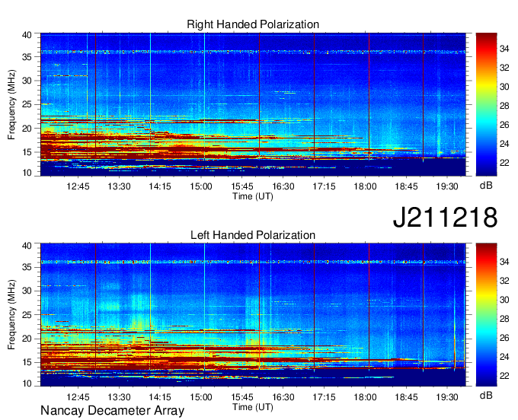Click the dB label under top colorbar

coord(486,185)
